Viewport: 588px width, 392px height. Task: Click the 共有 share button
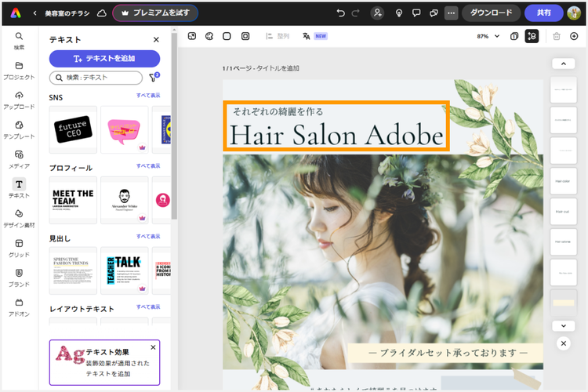(x=544, y=13)
